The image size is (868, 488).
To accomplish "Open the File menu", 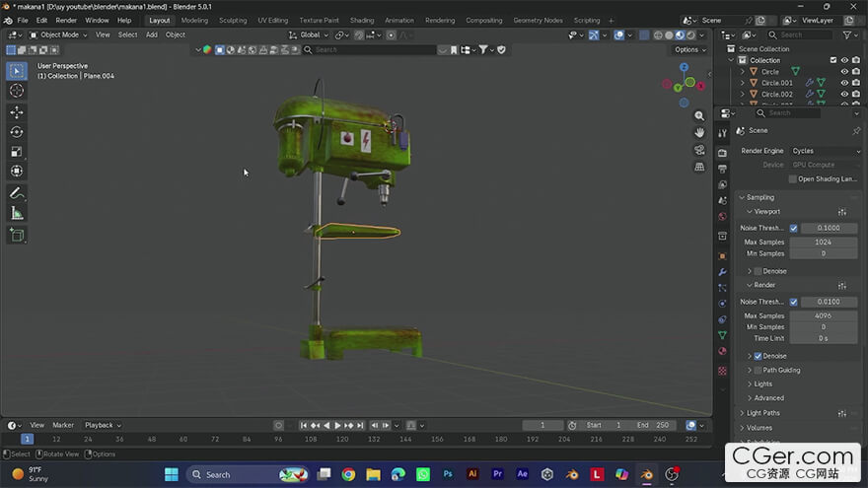I will [23, 20].
